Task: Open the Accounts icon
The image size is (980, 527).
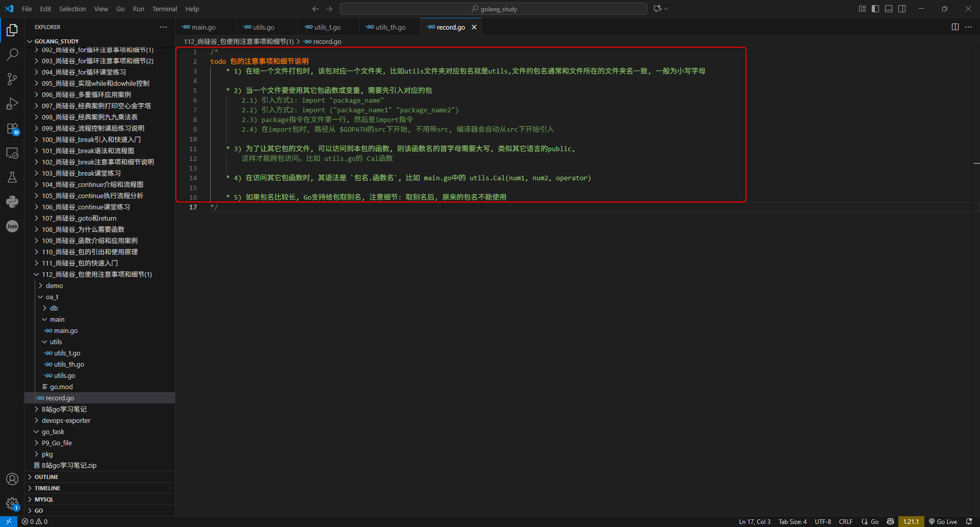Action: (12, 479)
